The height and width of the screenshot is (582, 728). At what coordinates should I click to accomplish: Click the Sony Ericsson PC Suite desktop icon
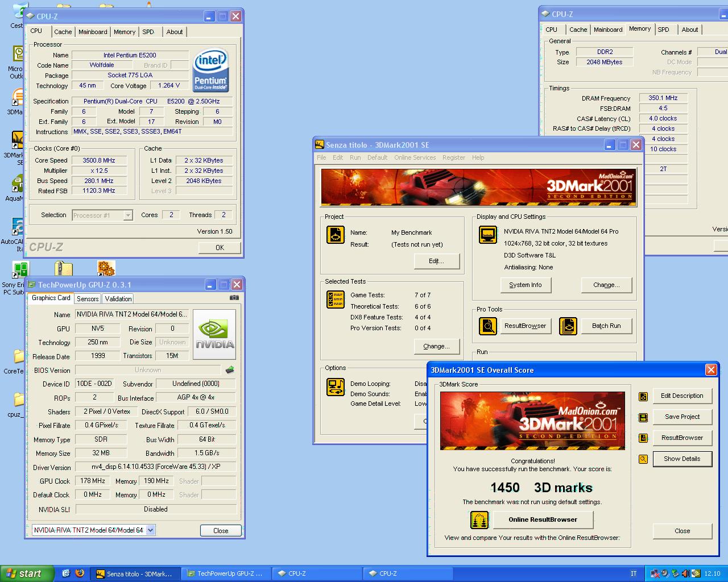pos(20,269)
